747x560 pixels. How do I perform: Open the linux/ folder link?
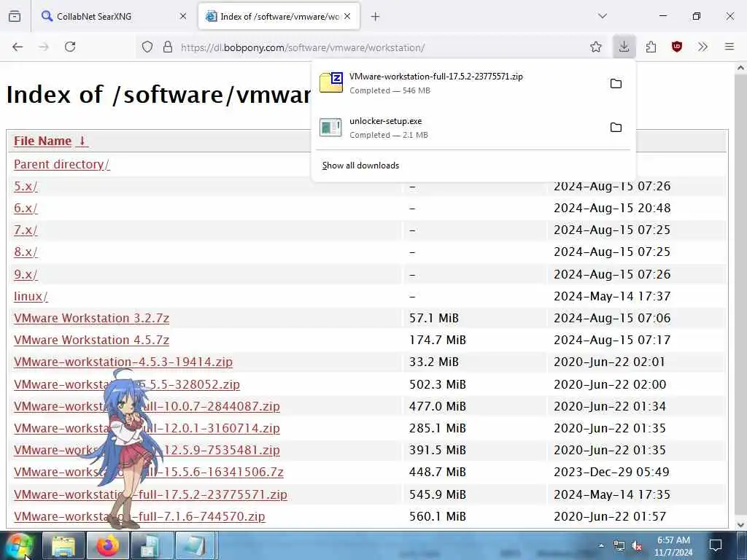(31, 296)
